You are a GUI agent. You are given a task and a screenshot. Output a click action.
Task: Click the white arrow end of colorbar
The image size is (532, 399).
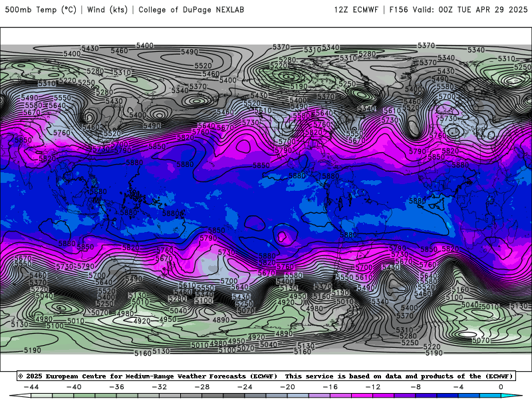pyautogui.click(x=21, y=396)
